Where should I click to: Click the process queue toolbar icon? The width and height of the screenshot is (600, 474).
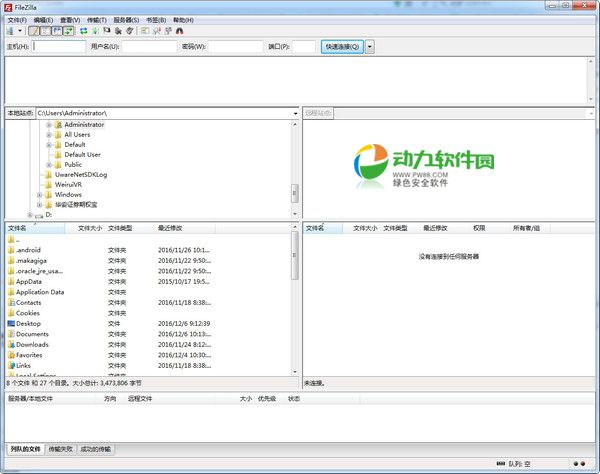[95, 31]
